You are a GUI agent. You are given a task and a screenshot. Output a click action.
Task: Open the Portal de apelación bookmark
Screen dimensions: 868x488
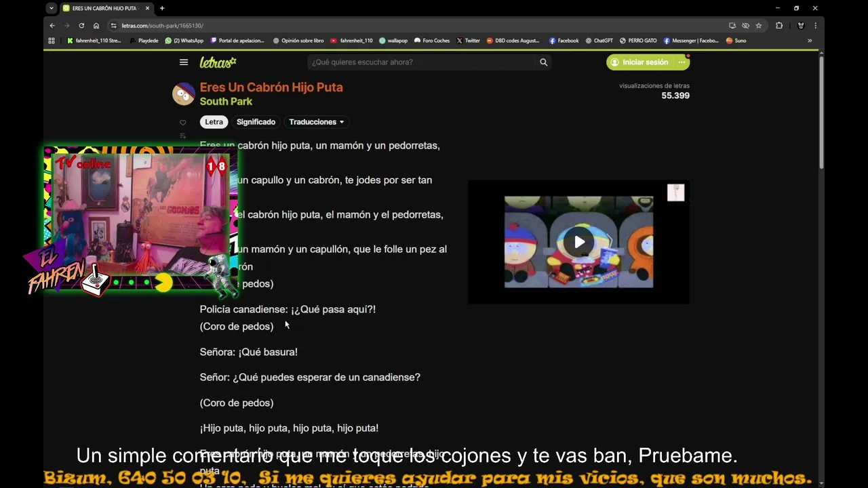[237, 41]
